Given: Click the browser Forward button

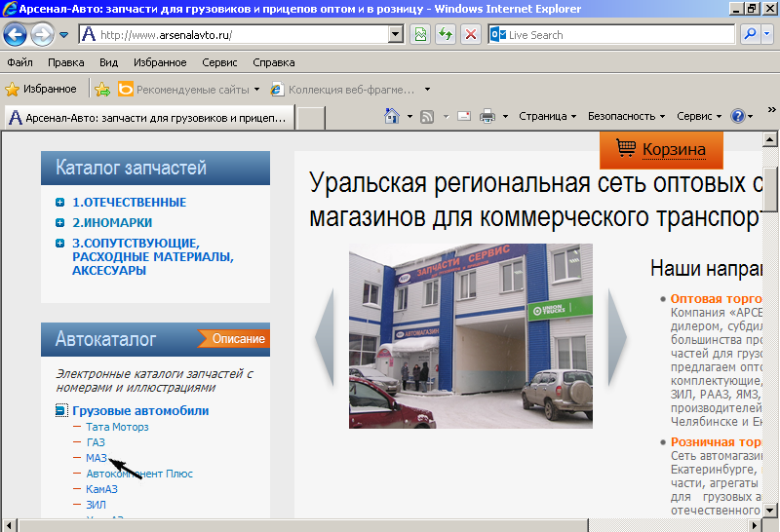Looking at the screenshot, I should click(x=42, y=35).
